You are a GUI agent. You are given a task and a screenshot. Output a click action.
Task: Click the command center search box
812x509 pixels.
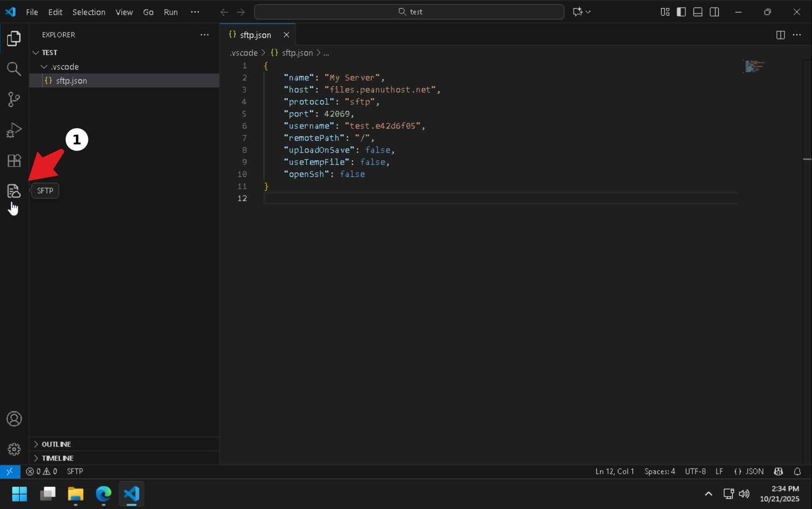pyautogui.click(x=409, y=12)
